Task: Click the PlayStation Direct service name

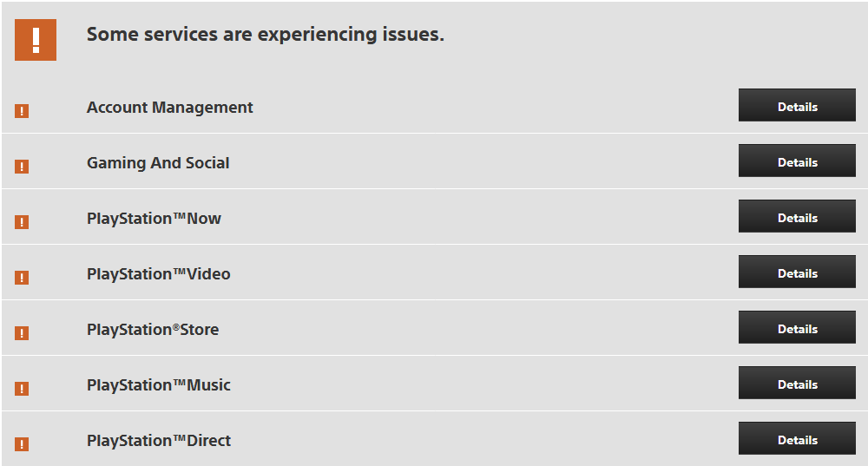Action: [x=159, y=441]
